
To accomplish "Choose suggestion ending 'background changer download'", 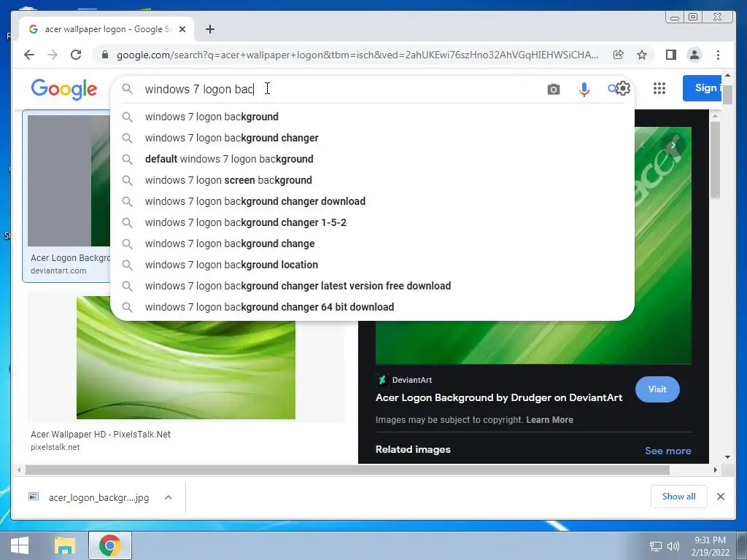I will 372,201.
